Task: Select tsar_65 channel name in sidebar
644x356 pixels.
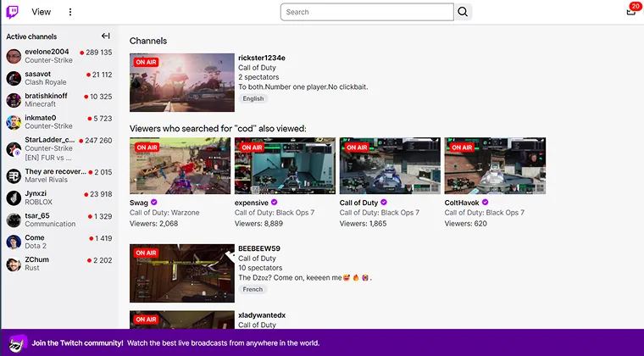Action: [37, 215]
